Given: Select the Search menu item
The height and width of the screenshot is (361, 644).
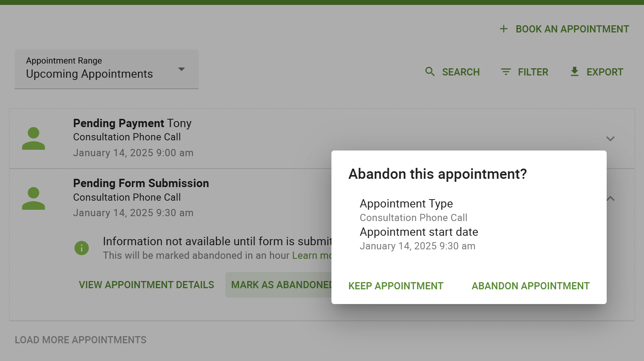Looking at the screenshot, I should point(461,72).
